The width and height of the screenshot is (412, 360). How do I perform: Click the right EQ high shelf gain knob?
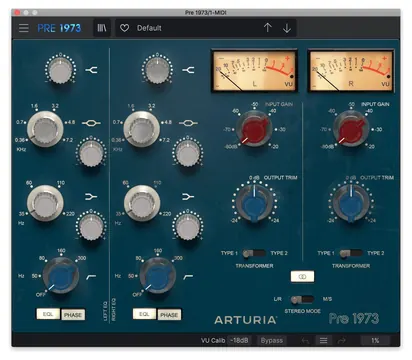(157, 70)
